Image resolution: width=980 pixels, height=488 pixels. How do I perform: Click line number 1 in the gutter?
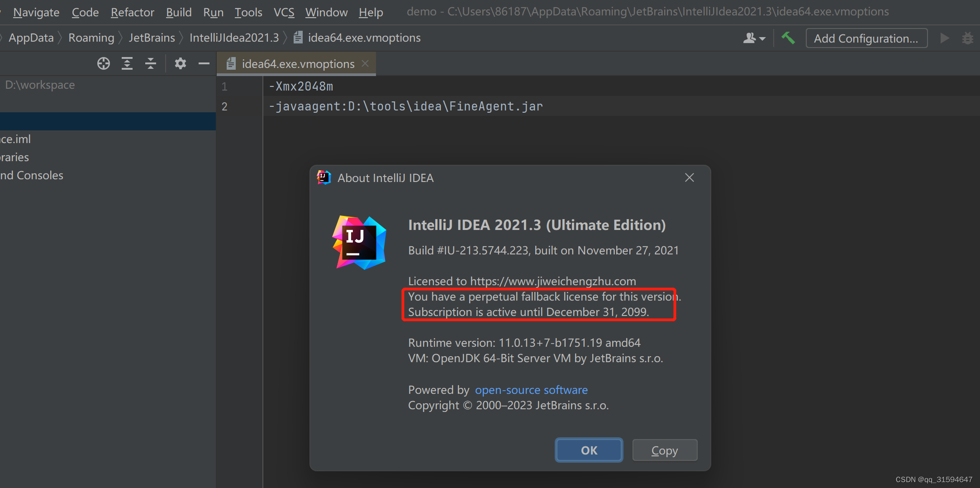pos(224,86)
